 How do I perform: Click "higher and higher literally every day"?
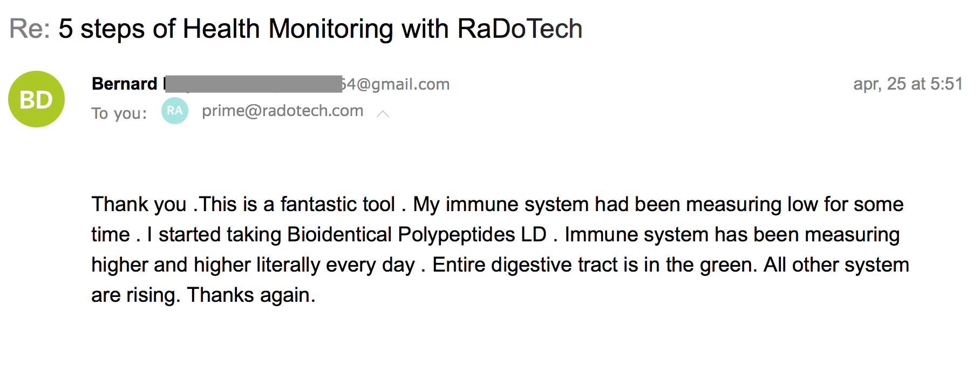coord(253,265)
